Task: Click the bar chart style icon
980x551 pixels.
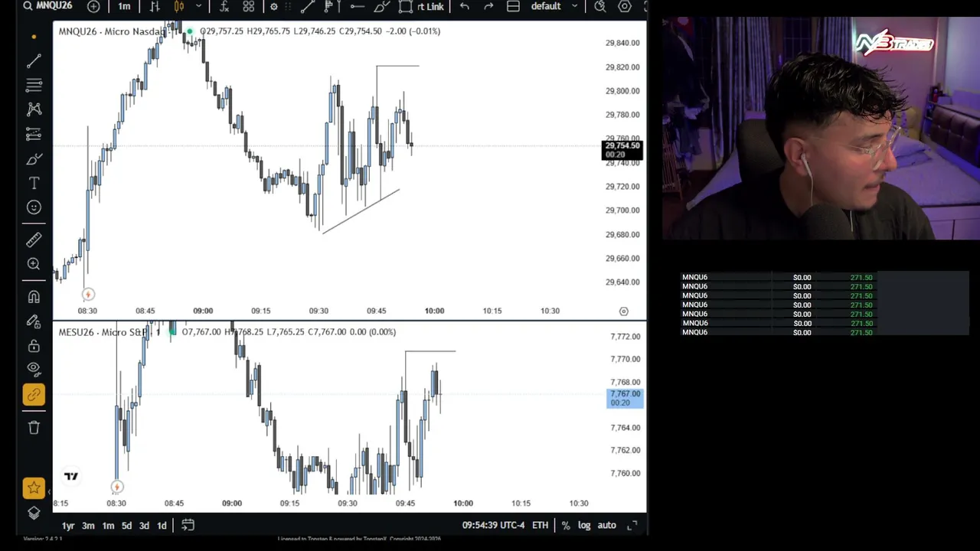Action: pyautogui.click(x=155, y=6)
